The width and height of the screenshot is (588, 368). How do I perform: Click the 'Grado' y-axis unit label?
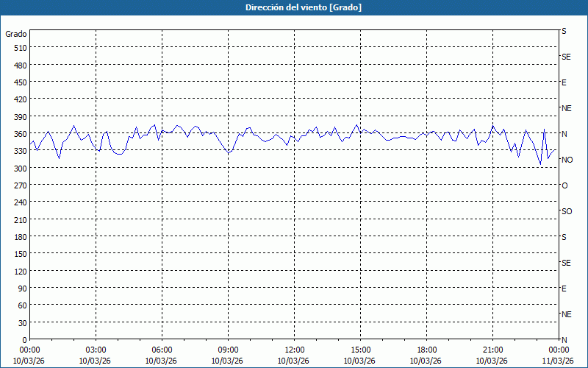(x=16, y=34)
